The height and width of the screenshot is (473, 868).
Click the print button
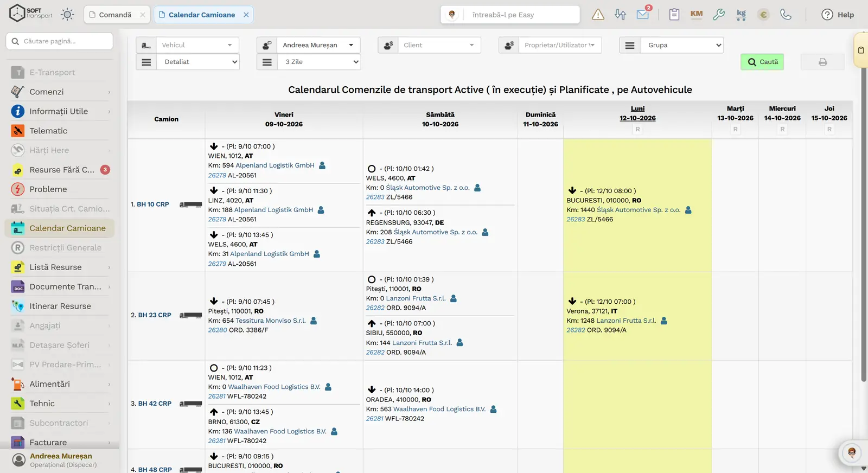[822, 62]
